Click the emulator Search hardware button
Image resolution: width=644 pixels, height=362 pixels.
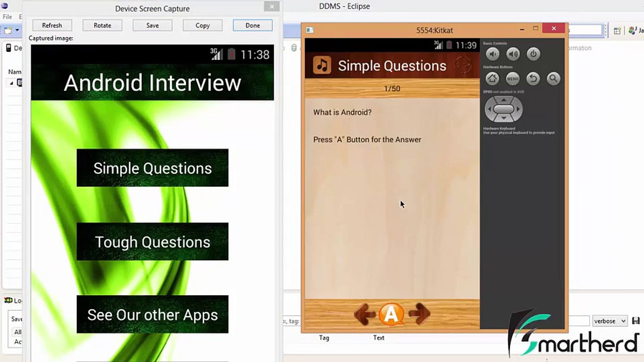pyautogui.click(x=553, y=78)
